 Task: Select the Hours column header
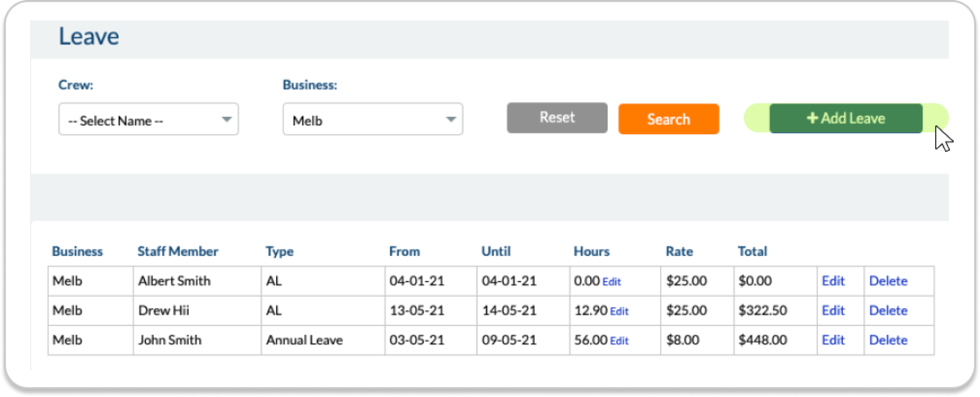tap(591, 251)
